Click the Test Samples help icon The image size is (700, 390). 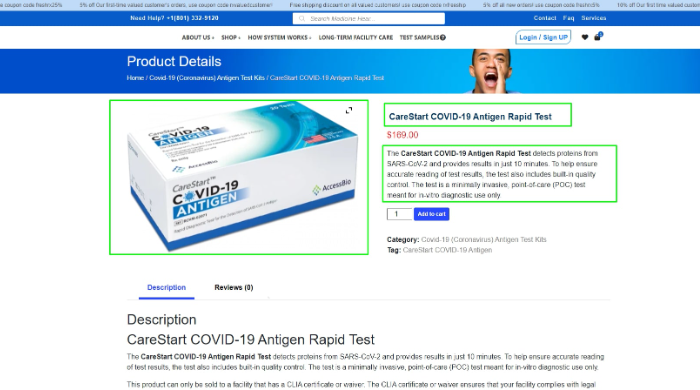pyautogui.click(x=443, y=37)
